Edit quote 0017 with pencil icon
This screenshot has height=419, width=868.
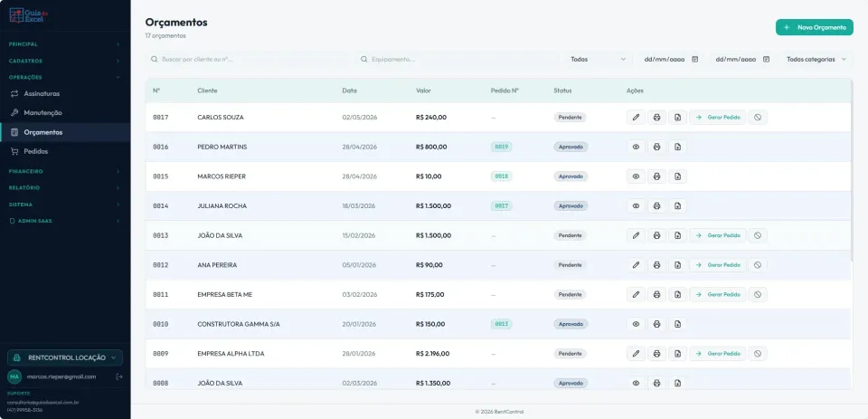(636, 117)
